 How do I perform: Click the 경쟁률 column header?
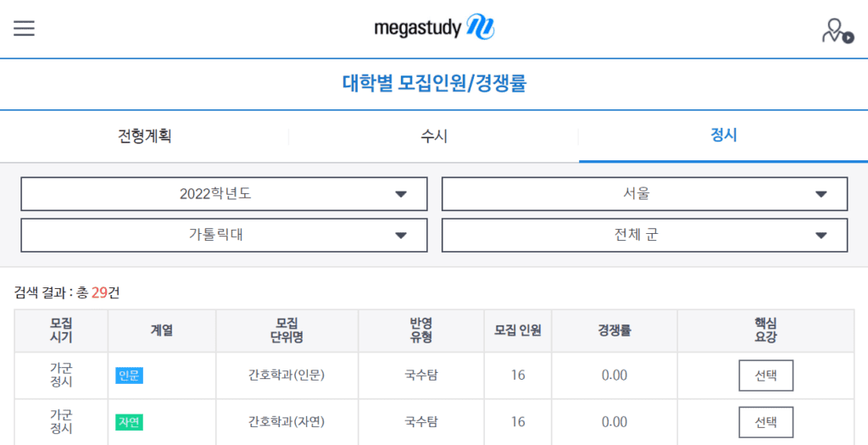point(615,331)
